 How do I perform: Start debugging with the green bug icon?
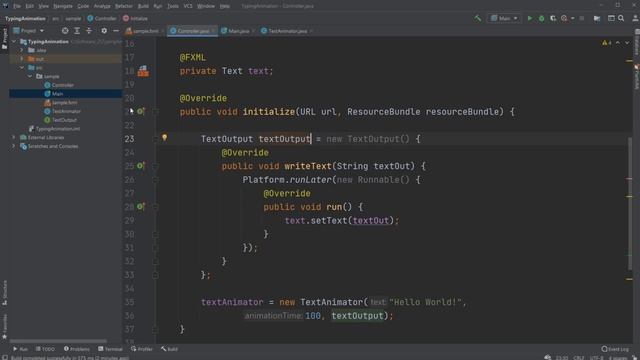pos(542,18)
